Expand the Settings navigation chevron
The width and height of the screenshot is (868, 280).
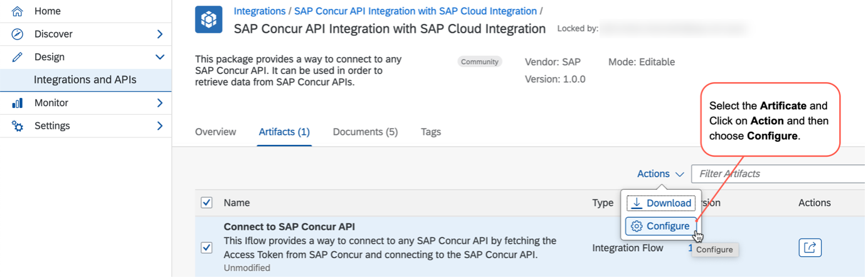[x=160, y=126]
